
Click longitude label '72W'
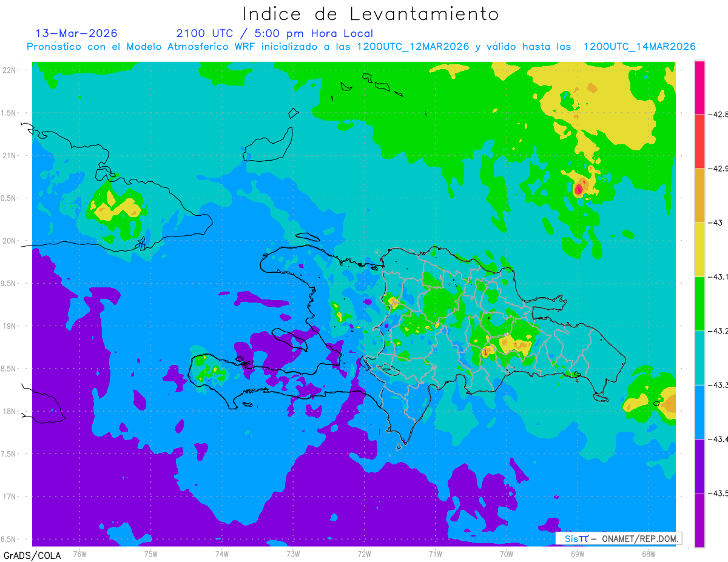(364, 554)
